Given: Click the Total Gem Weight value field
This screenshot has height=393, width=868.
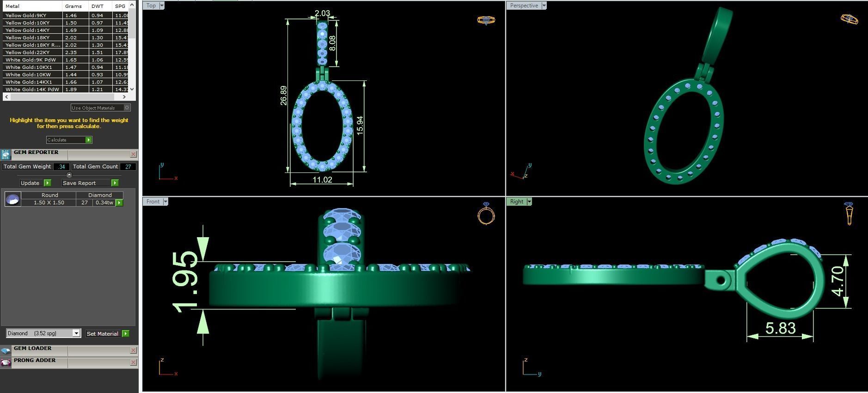Looking at the screenshot, I should [x=61, y=166].
